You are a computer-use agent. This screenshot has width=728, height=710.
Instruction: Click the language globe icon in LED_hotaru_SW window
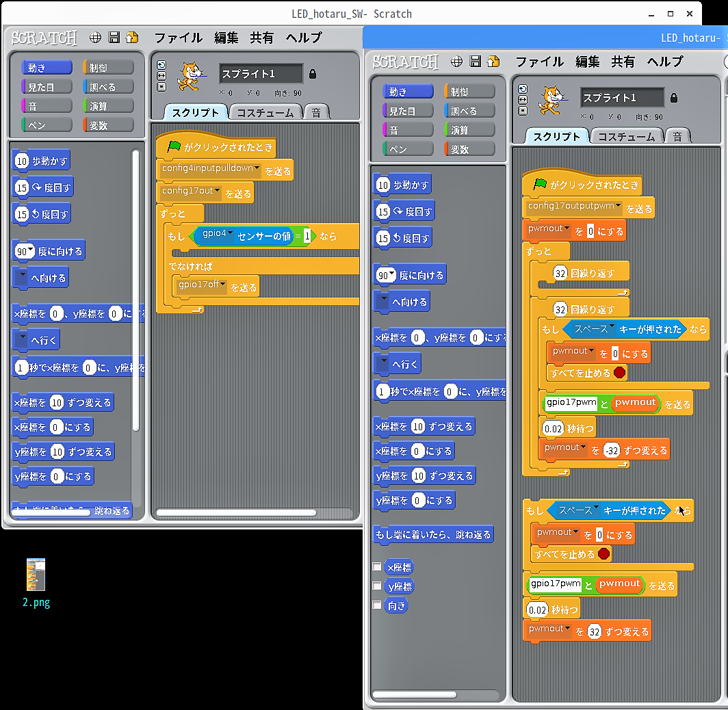coord(95,38)
